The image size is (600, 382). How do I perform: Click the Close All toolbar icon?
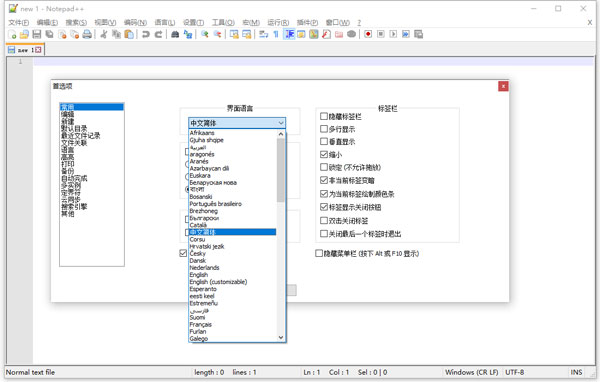click(x=75, y=34)
